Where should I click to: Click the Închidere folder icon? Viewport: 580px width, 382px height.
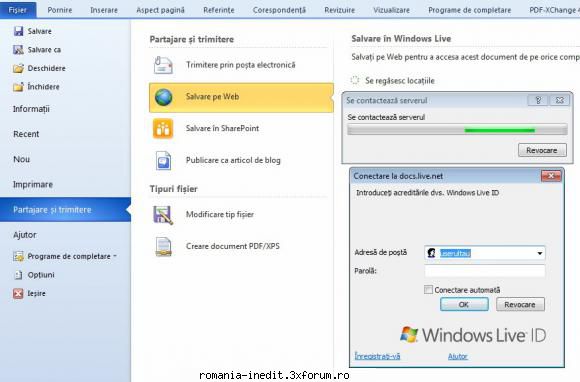click(18, 87)
